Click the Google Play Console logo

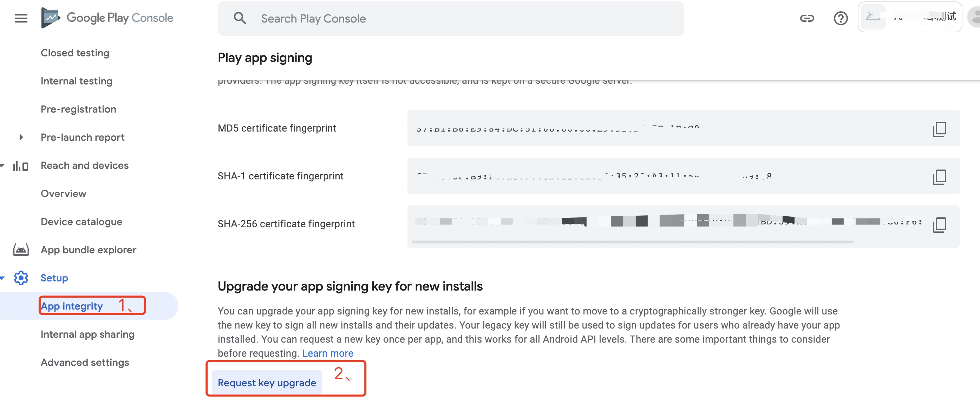coord(107,18)
